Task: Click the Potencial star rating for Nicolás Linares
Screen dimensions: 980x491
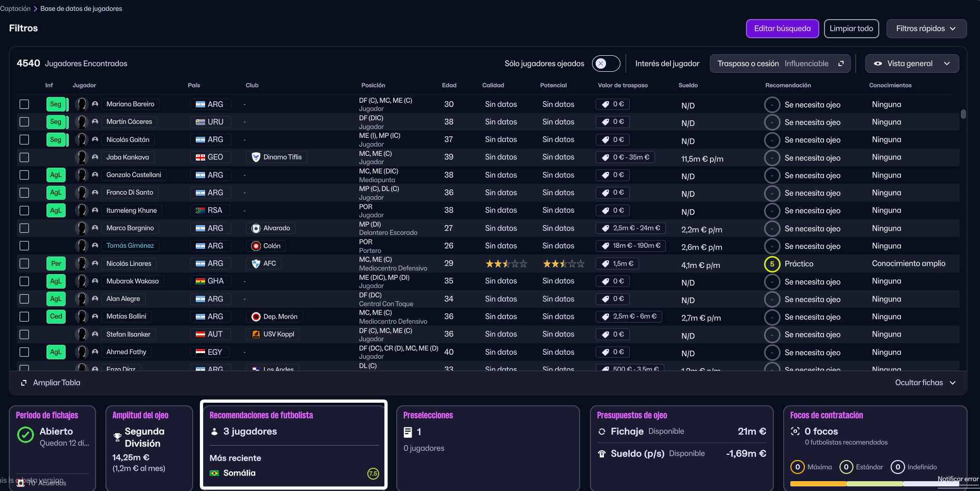Action: pyautogui.click(x=564, y=264)
